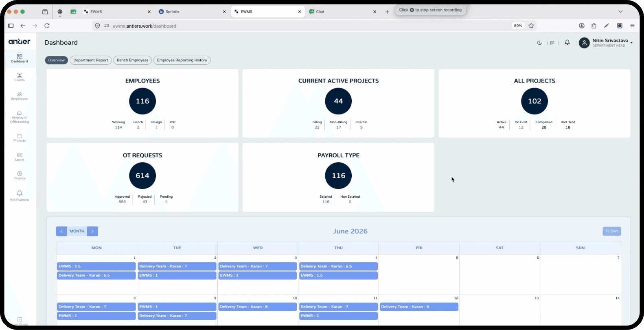Click the 80% zoom indicator
The image size is (644, 330).
[x=518, y=26]
